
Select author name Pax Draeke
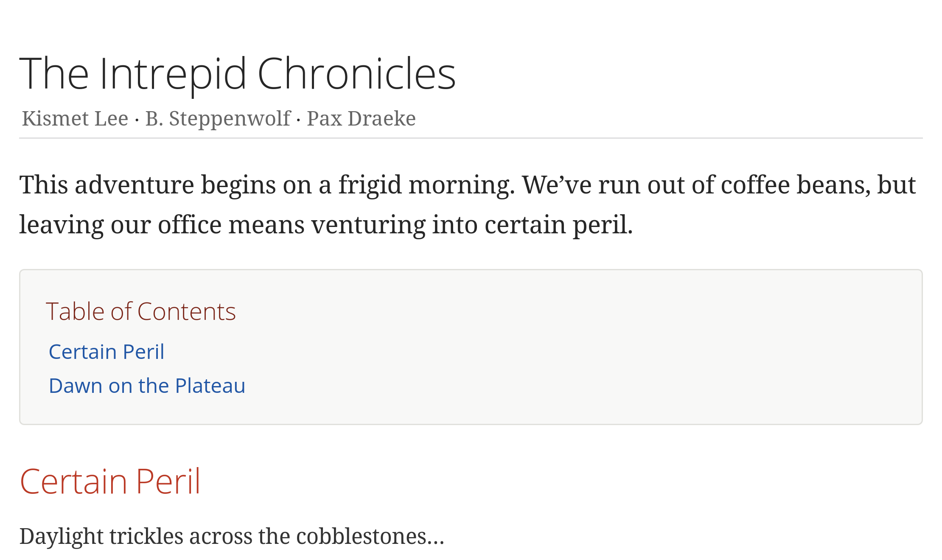point(361,118)
